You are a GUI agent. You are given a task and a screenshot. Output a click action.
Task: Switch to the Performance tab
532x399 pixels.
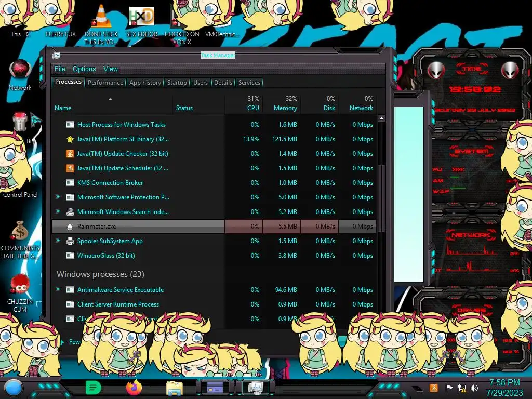(x=105, y=83)
